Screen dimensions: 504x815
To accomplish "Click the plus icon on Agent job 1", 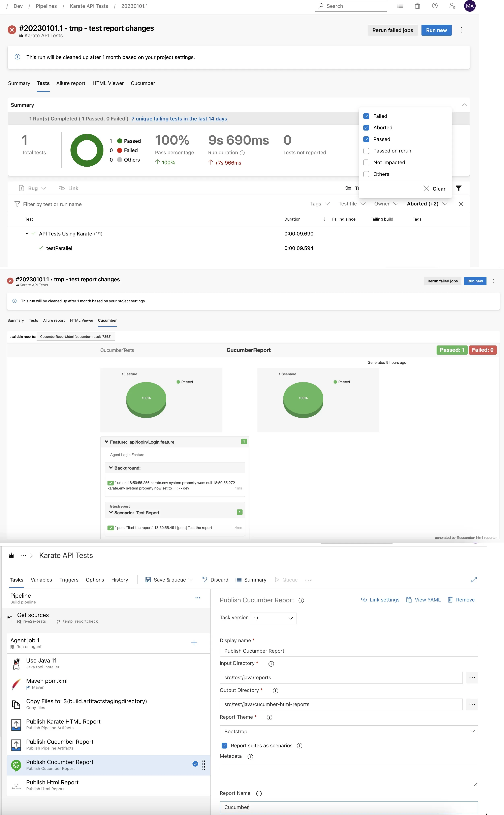I will pyautogui.click(x=194, y=643).
